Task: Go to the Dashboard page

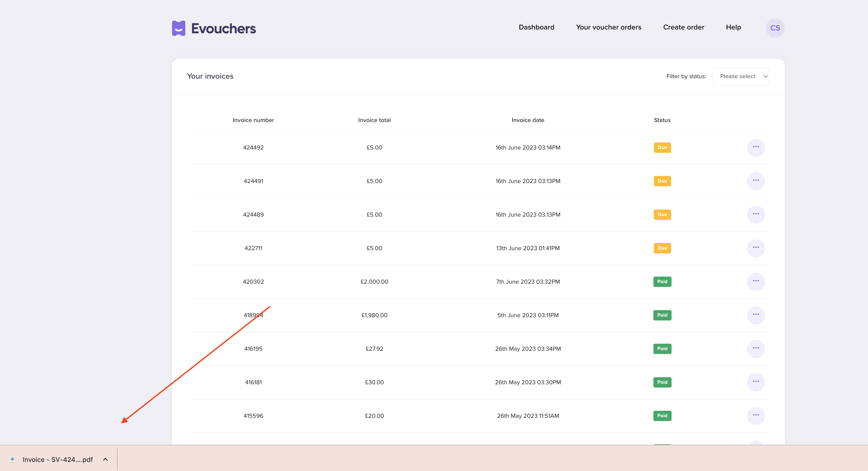Action: pos(536,27)
